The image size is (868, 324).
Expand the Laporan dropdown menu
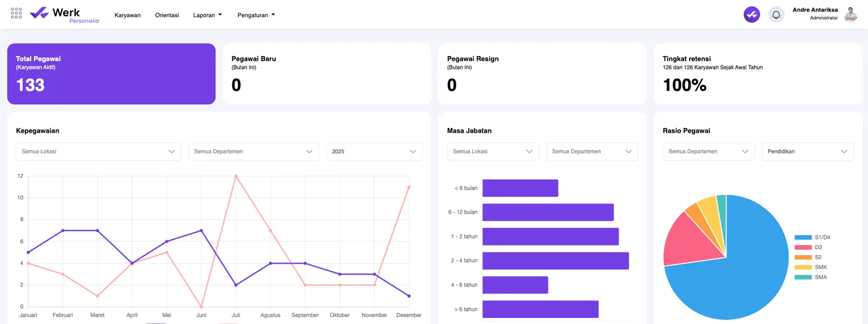pos(207,15)
